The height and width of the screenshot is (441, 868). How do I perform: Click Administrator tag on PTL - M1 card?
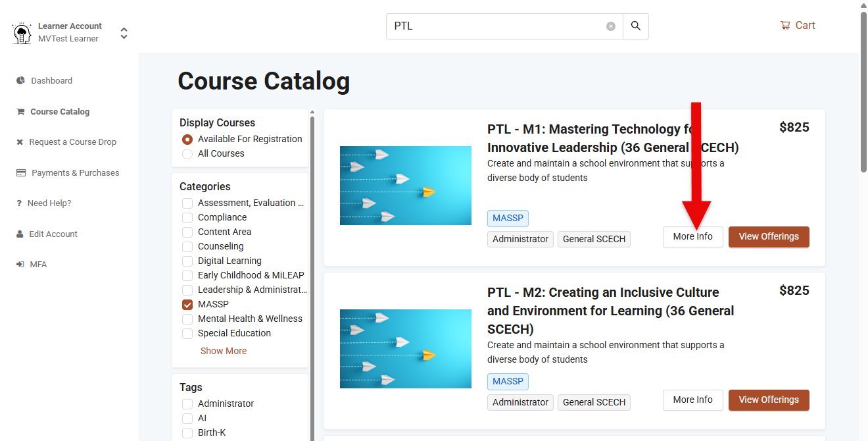[520, 239]
